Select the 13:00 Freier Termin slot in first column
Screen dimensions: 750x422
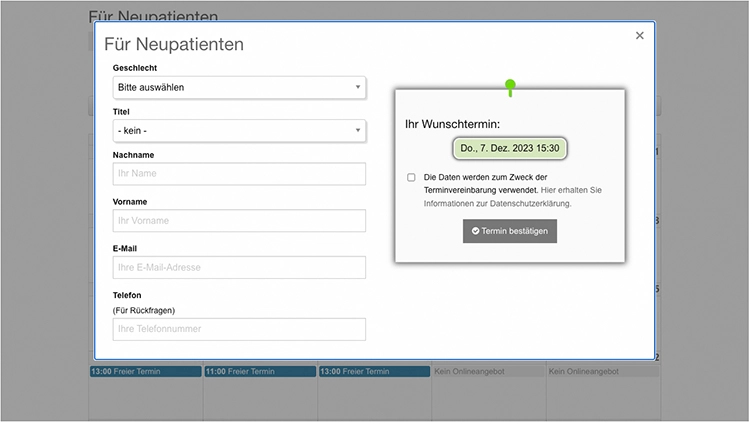coord(145,372)
